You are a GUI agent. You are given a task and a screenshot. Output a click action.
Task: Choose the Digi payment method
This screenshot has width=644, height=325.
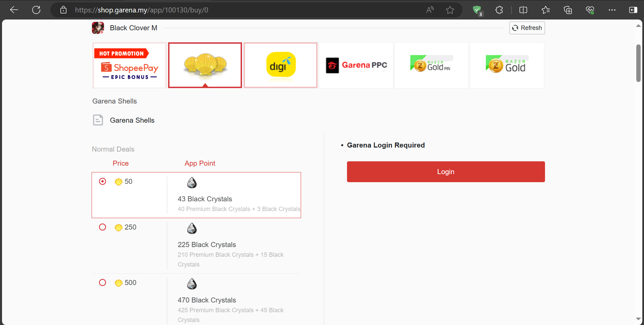coord(281,65)
